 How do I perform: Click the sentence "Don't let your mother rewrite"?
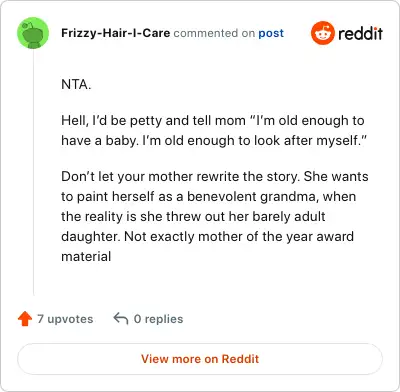180,176
